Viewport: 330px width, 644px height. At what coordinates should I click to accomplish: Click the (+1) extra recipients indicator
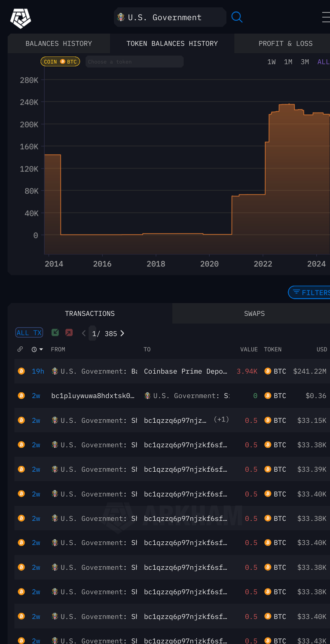click(221, 420)
